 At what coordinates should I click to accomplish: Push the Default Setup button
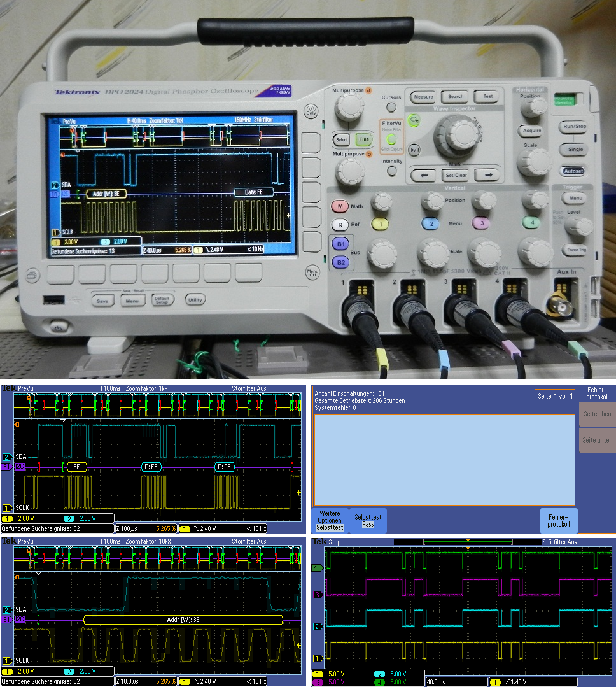tap(162, 301)
